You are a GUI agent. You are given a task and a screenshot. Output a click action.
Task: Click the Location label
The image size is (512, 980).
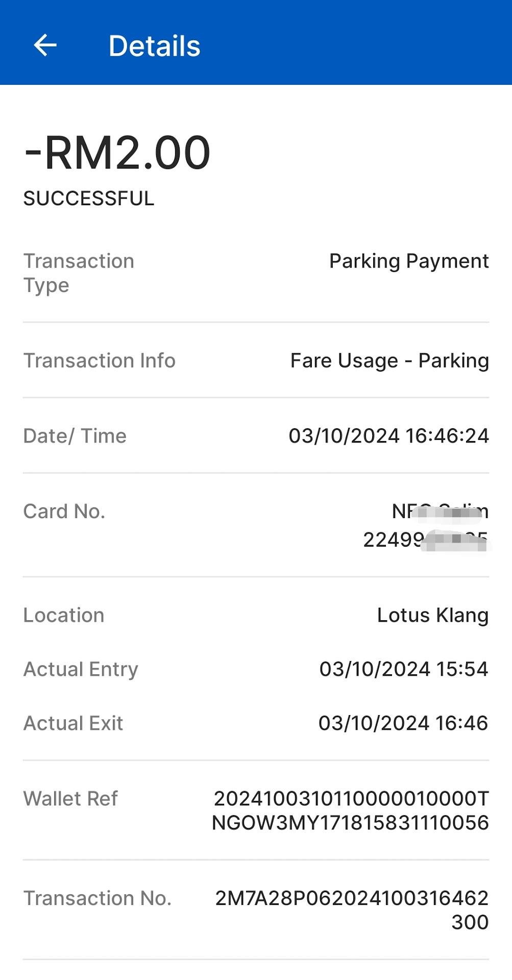64,615
